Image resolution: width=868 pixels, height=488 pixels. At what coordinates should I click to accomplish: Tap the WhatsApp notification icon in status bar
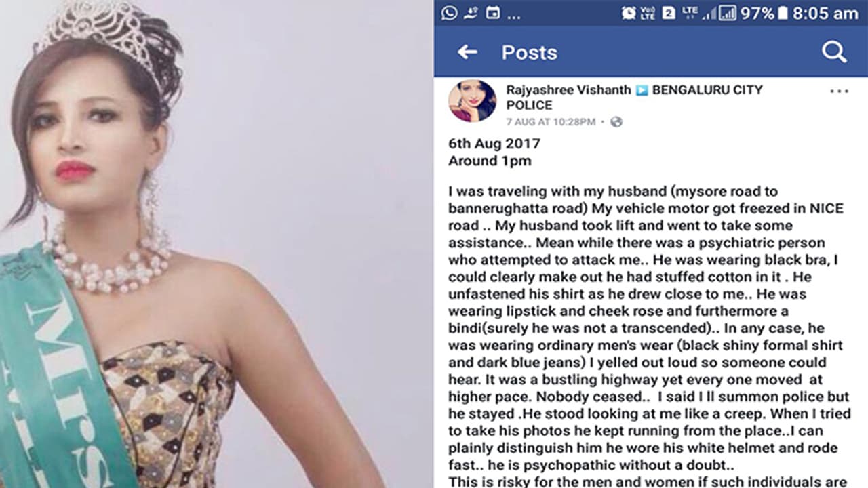pos(448,13)
